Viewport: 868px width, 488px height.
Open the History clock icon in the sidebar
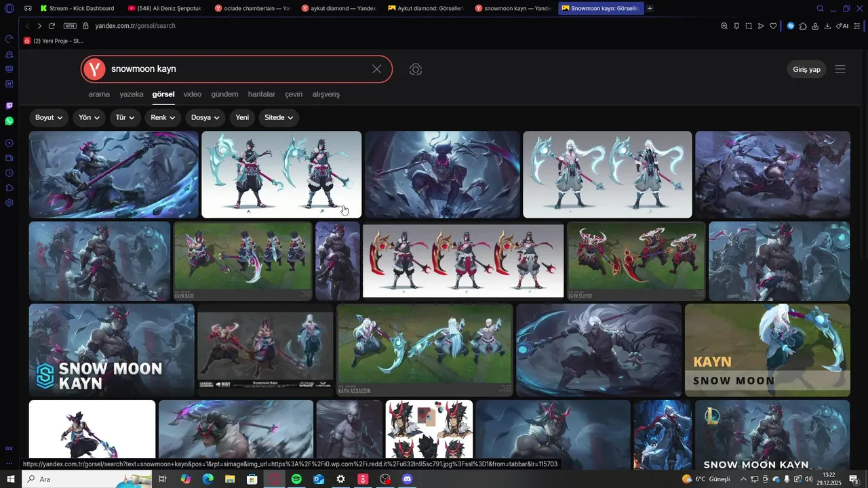click(9, 173)
